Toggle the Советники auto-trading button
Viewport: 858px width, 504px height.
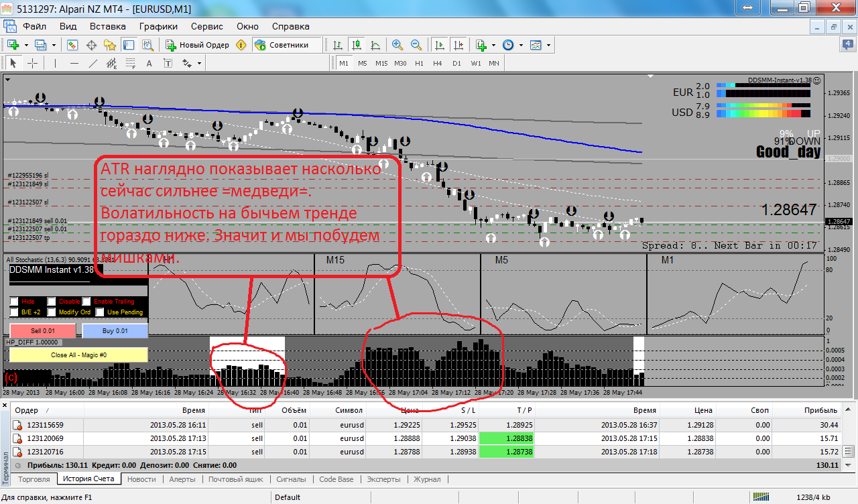(x=282, y=45)
